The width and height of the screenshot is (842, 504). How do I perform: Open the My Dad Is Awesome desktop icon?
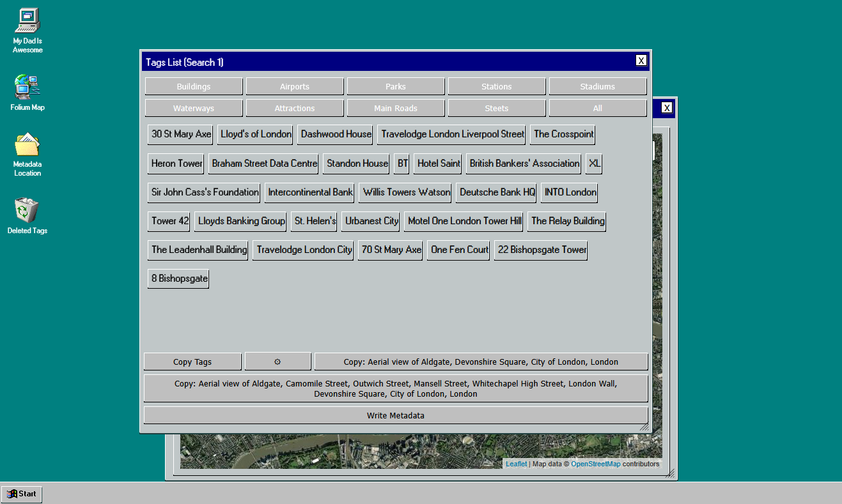coord(27,30)
